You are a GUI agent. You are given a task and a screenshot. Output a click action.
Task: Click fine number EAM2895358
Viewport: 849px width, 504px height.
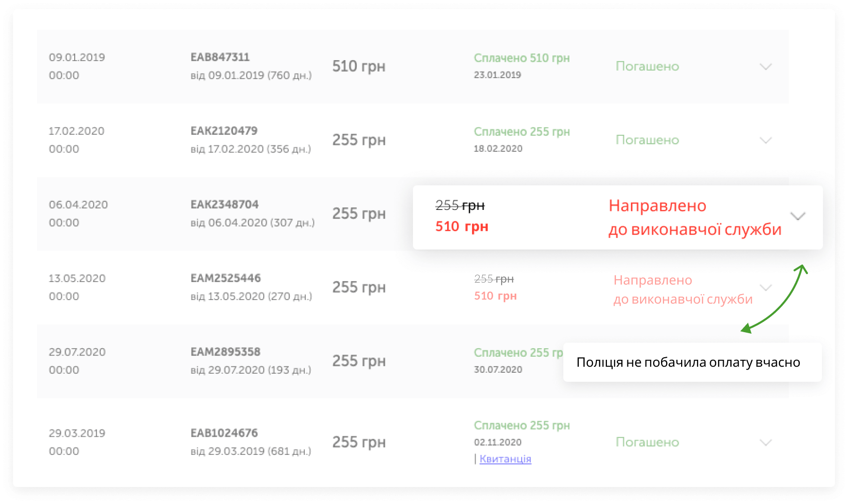tap(226, 352)
